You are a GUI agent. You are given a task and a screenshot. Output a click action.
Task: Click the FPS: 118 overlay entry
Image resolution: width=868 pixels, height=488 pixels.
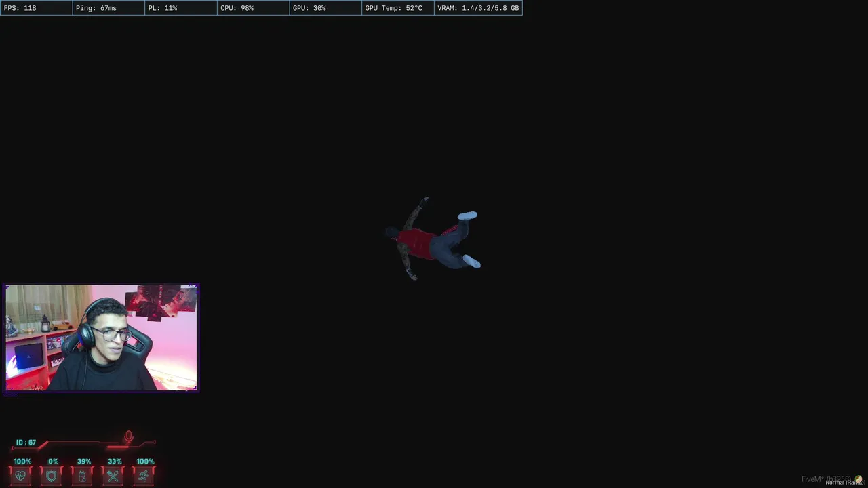(x=36, y=8)
